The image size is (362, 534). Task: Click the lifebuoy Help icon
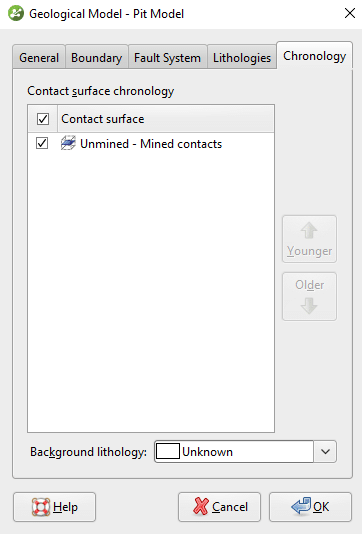(x=41, y=507)
